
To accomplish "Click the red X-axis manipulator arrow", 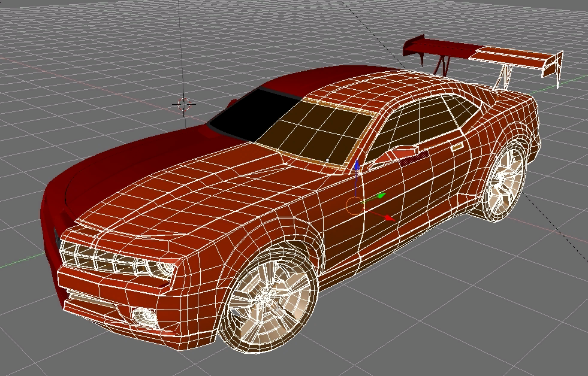I will click(389, 217).
